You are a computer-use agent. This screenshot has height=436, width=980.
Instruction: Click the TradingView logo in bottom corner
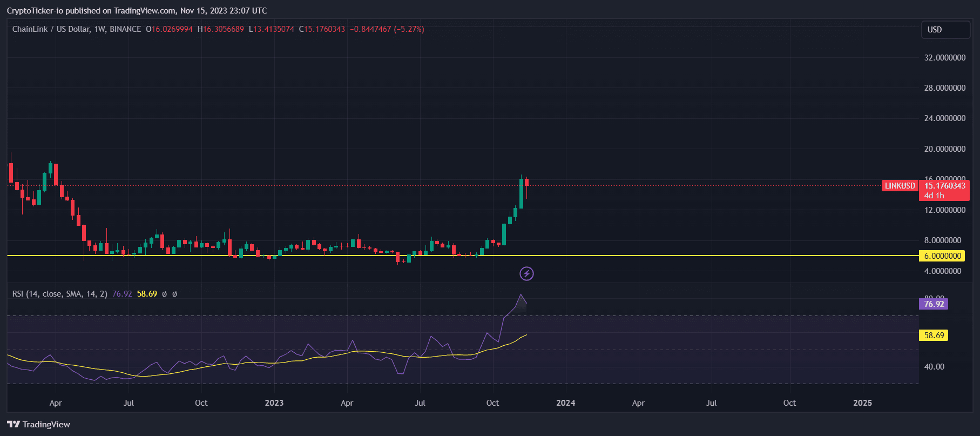39,424
